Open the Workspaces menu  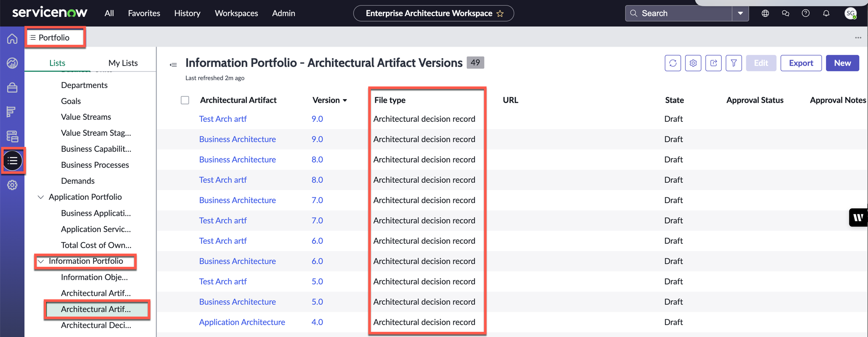click(x=236, y=13)
